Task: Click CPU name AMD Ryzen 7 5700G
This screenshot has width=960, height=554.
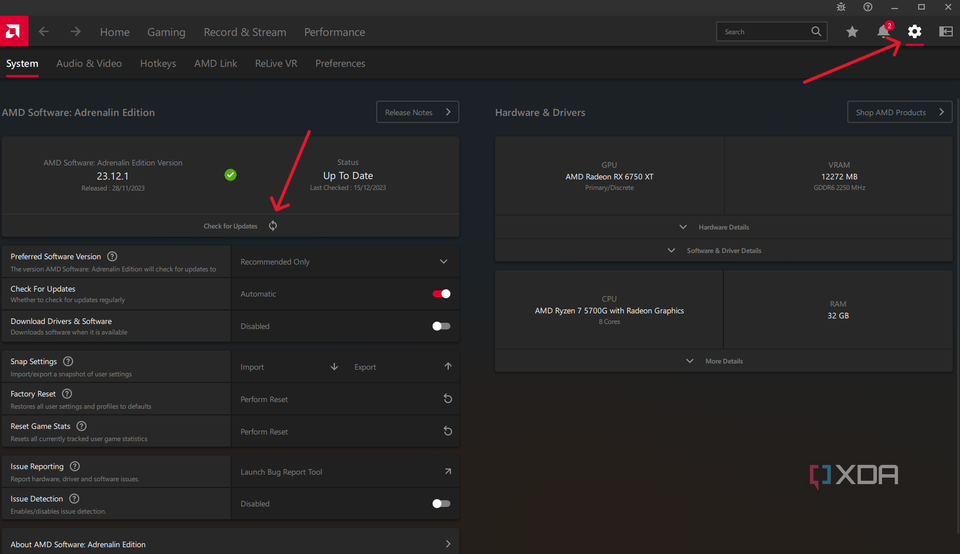Action: pos(609,310)
